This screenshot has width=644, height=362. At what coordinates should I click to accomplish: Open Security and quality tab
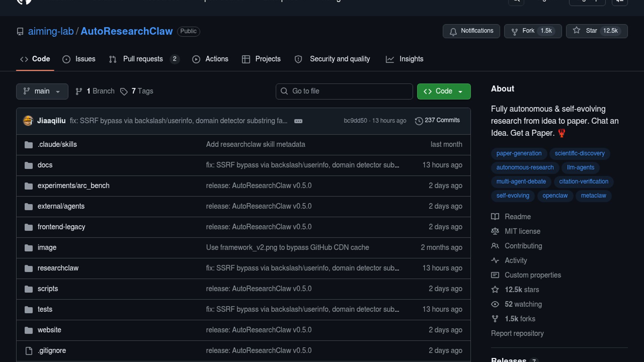tap(332, 59)
